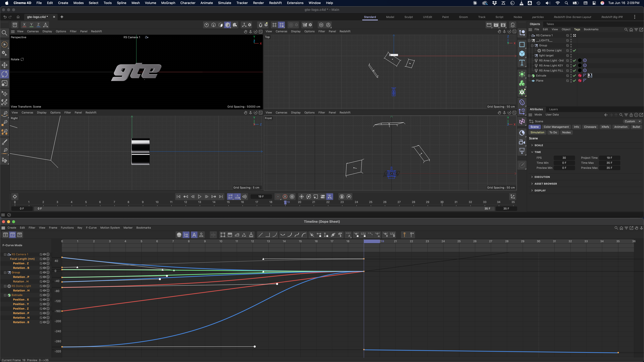The width and height of the screenshot is (644, 362).
Task: Click the Rectangle spline icon
Action: coord(522,44)
